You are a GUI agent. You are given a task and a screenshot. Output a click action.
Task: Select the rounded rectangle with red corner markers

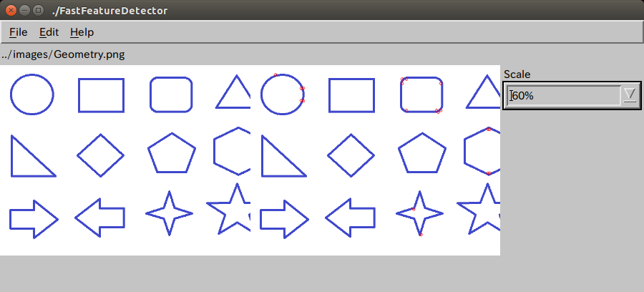[421, 94]
